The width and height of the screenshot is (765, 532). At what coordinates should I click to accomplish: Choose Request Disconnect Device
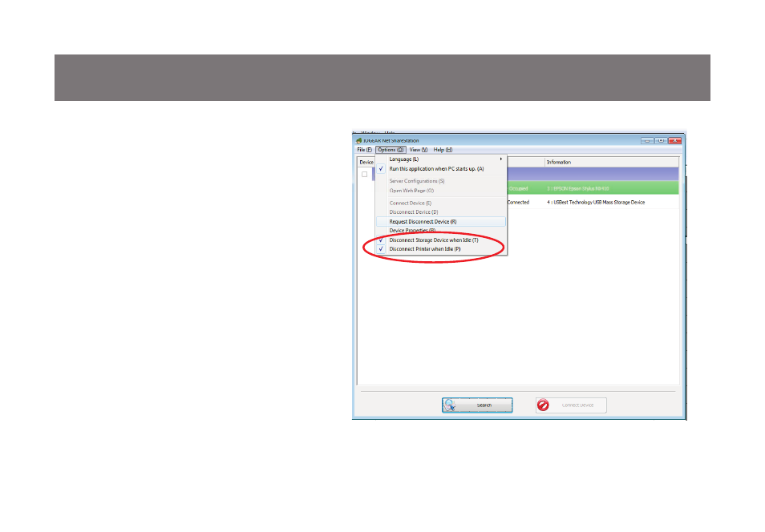[441, 221]
